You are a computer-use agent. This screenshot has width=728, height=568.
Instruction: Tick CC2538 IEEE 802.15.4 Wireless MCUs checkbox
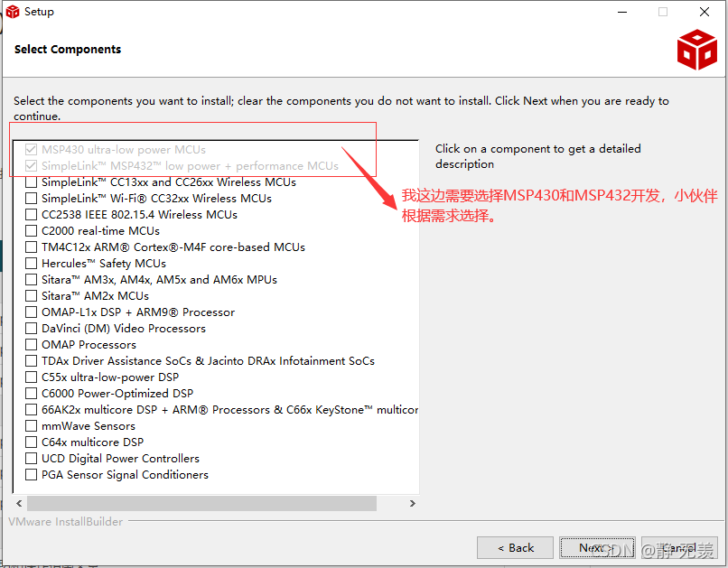[31, 214]
